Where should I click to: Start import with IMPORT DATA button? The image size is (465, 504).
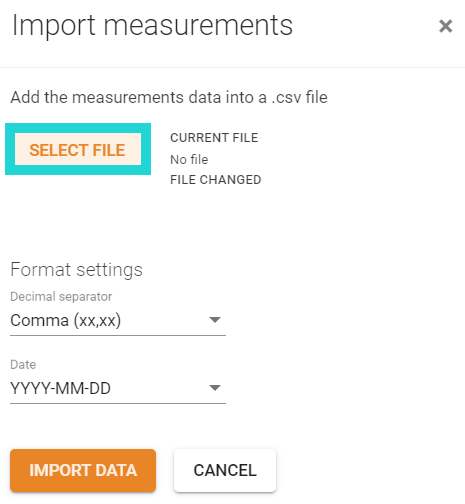coord(83,470)
